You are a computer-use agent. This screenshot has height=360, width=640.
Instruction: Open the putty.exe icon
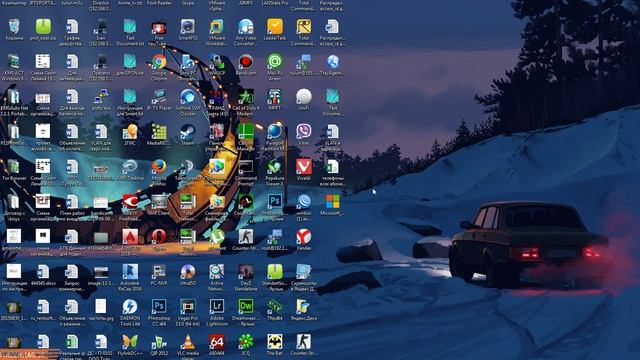pos(101,97)
